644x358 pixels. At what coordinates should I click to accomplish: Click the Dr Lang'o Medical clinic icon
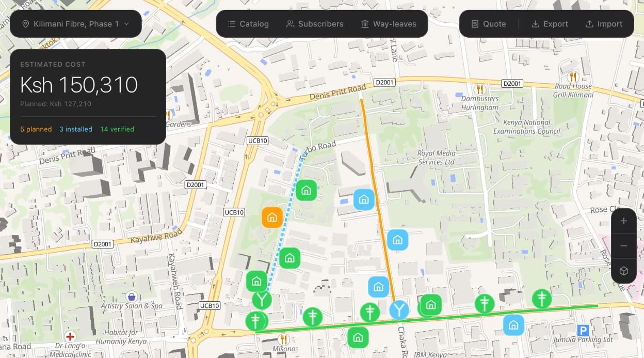[x=71, y=336]
